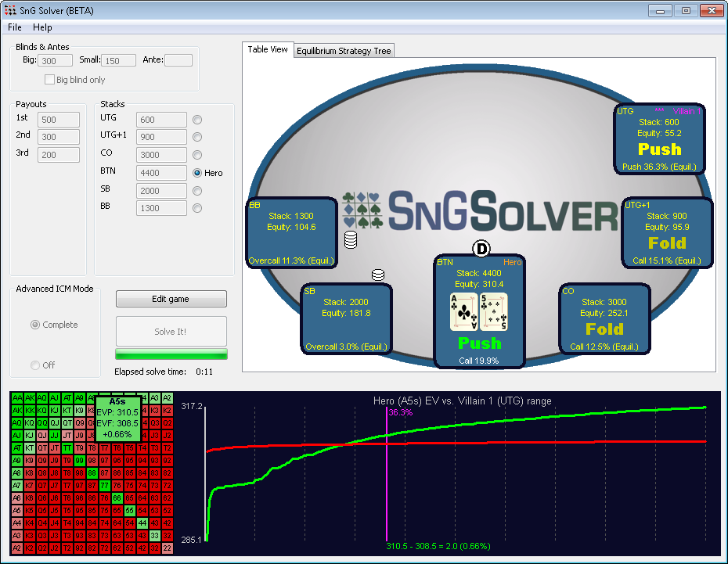The height and width of the screenshot is (564, 728).
Task: Click the card suits logo on the table
Action: [x=362, y=211]
